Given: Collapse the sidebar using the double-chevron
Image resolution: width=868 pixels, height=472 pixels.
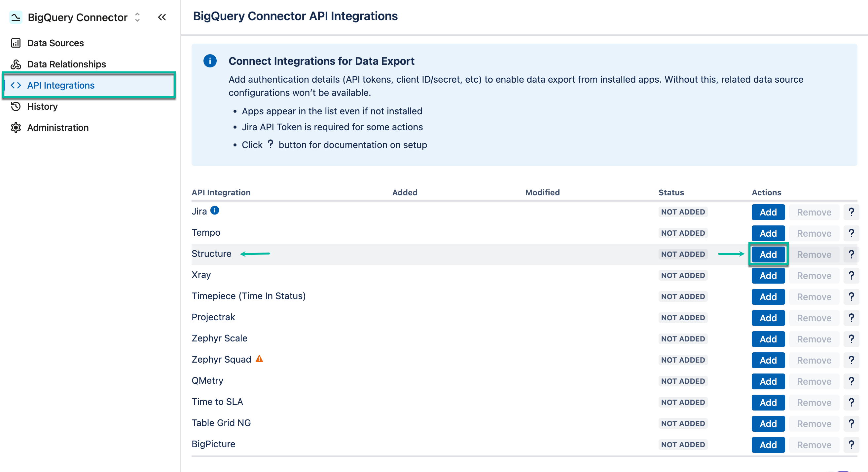Looking at the screenshot, I should pyautogui.click(x=162, y=17).
